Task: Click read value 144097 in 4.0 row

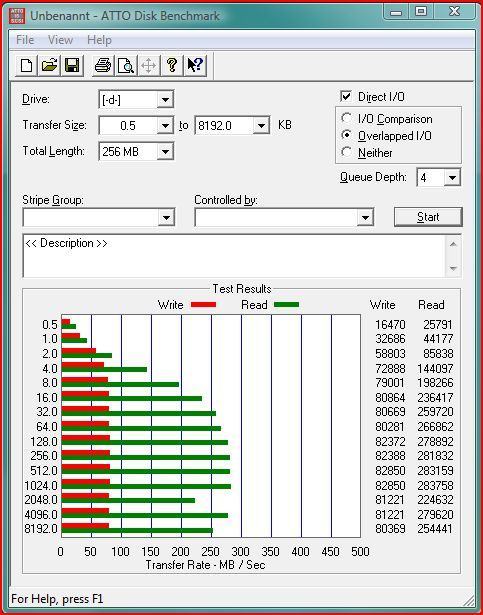Action: 435,369
